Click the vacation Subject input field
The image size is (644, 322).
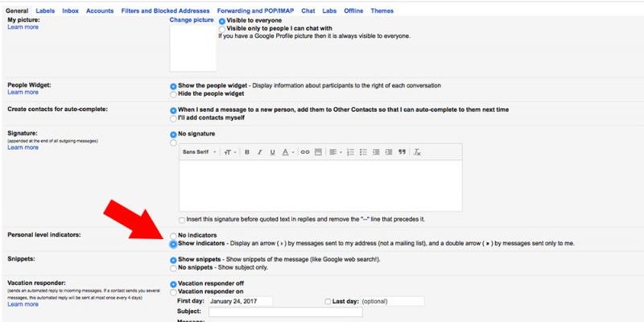coord(286,312)
